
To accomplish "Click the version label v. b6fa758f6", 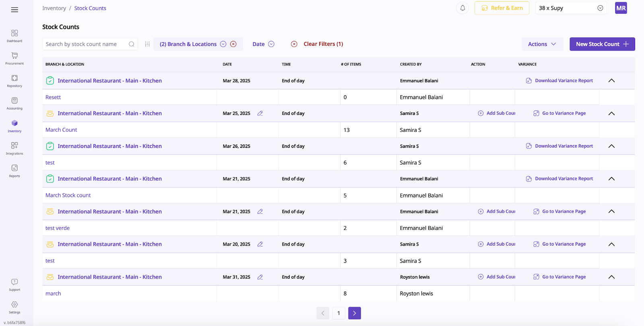I will [14, 322].
